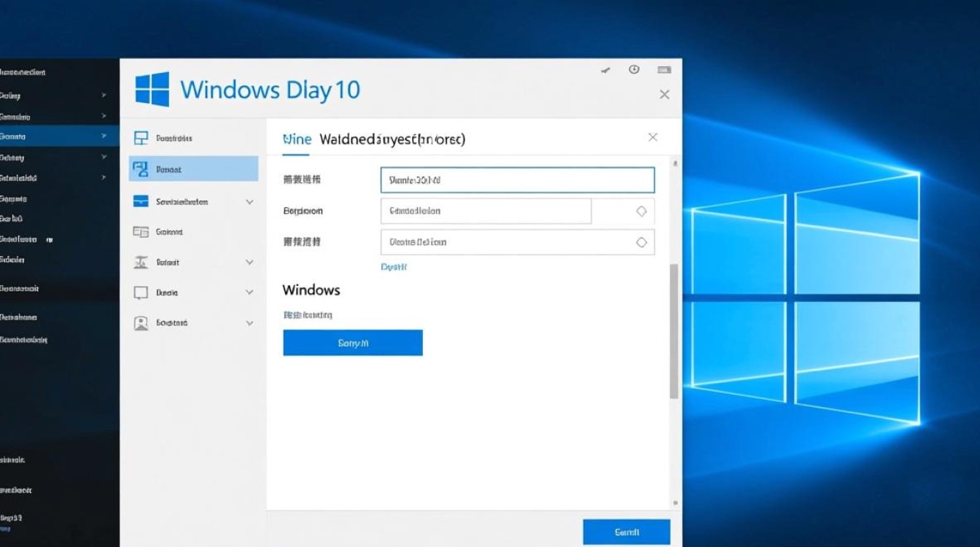Click the person portrait icon at the sidebar bottom
Viewport: 980px width, 547px height.
[x=141, y=323]
